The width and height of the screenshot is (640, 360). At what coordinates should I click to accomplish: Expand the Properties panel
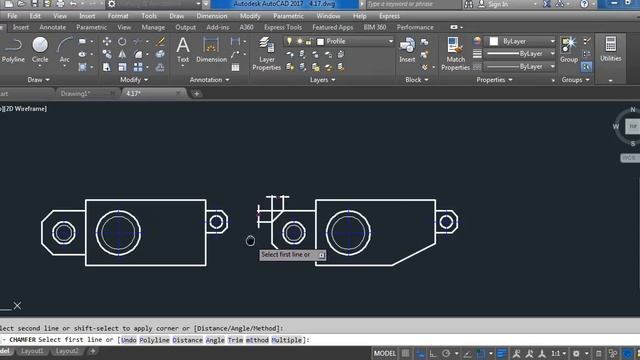[494, 80]
